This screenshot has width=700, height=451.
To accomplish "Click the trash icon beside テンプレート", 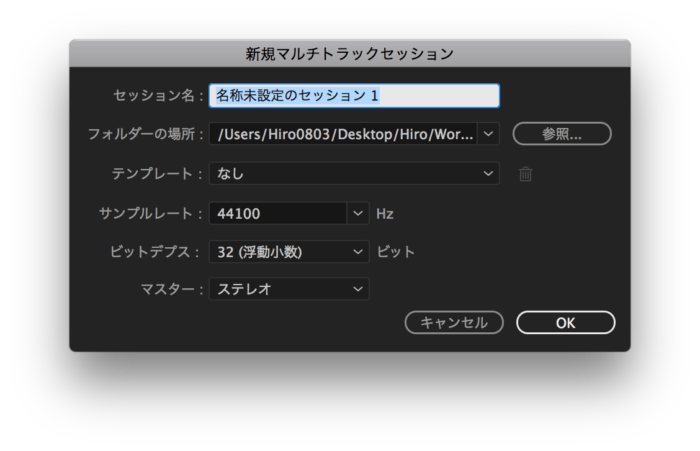I will [525, 174].
